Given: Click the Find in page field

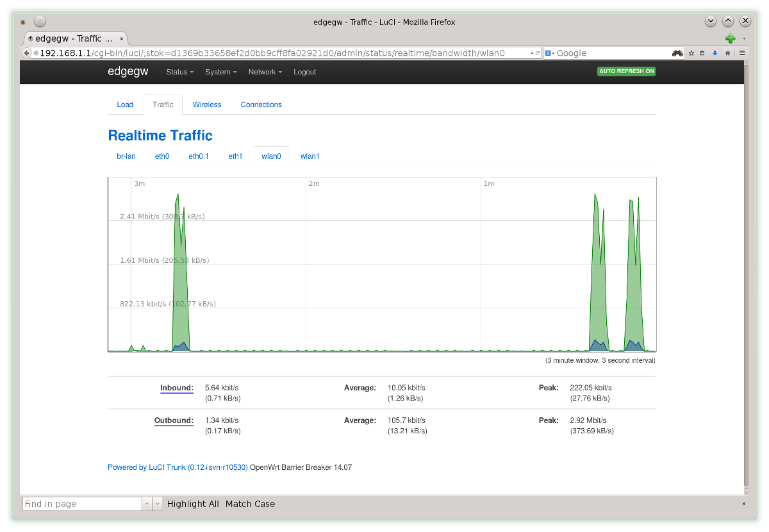Looking at the screenshot, I should pyautogui.click(x=81, y=504).
